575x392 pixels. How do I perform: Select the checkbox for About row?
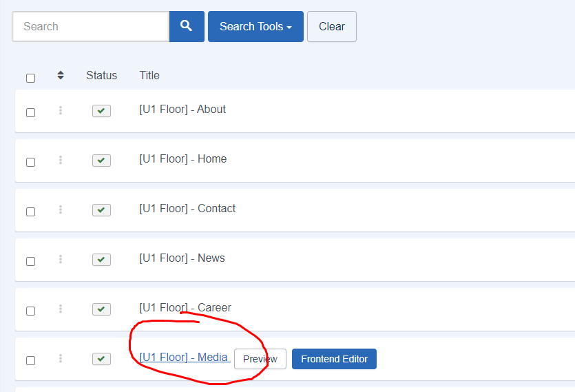click(x=31, y=113)
